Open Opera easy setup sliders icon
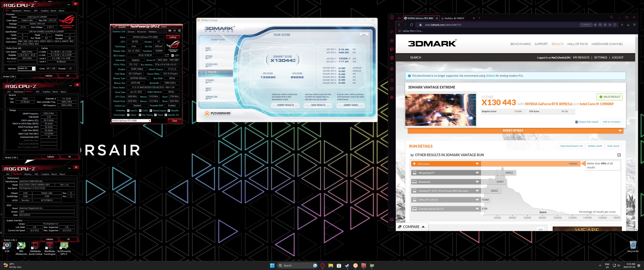 (x=634, y=25)
